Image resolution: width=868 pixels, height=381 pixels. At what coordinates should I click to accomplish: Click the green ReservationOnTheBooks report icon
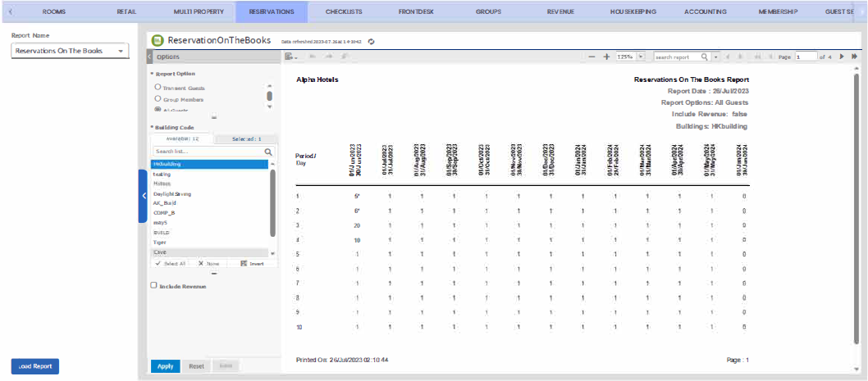click(158, 40)
